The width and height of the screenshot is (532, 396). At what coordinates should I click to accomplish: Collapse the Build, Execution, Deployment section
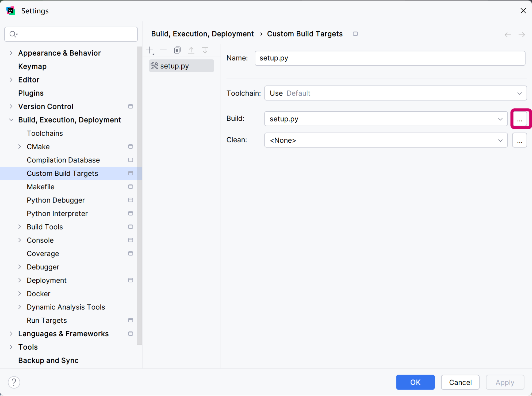[x=11, y=120]
